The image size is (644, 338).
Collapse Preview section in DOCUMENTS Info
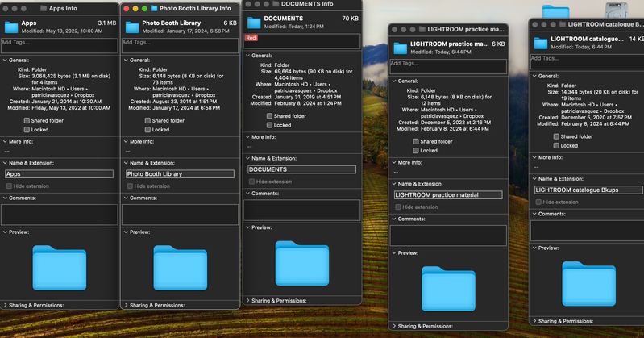[248, 227]
